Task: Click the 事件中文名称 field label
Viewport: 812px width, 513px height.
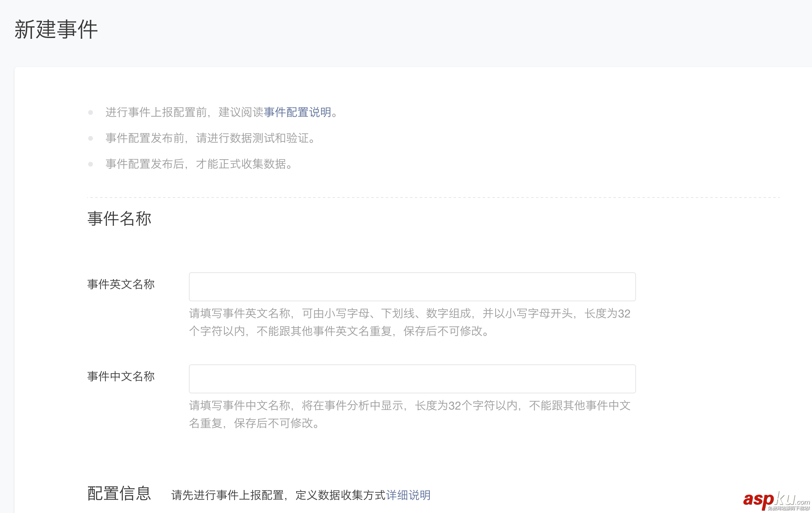Action: [121, 376]
